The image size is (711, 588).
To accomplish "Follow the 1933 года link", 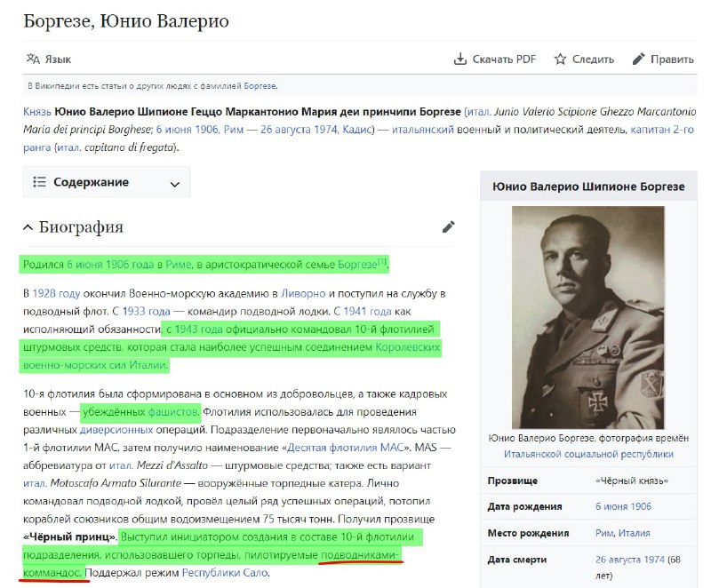I will (x=147, y=311).
